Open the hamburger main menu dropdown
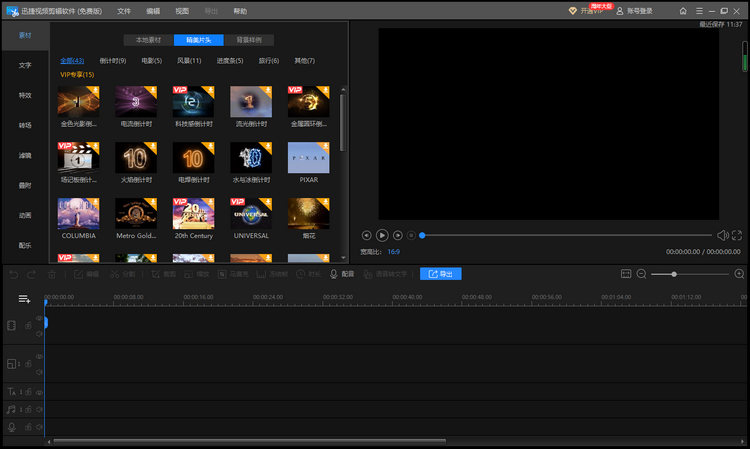 pos(699,11)
